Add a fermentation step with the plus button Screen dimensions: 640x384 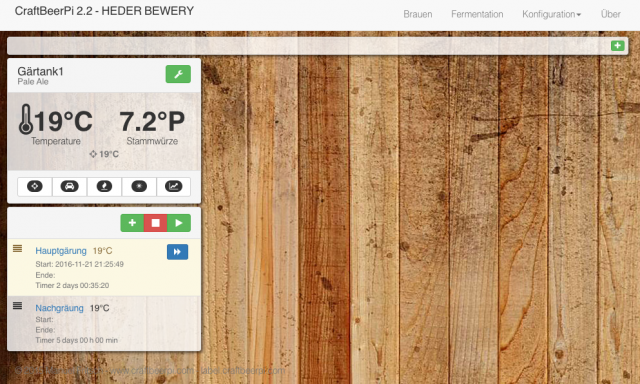[x=132, y=223]
